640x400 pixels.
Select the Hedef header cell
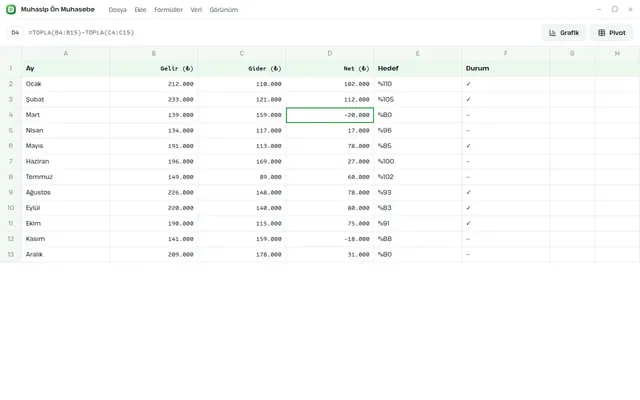point(418,68)
